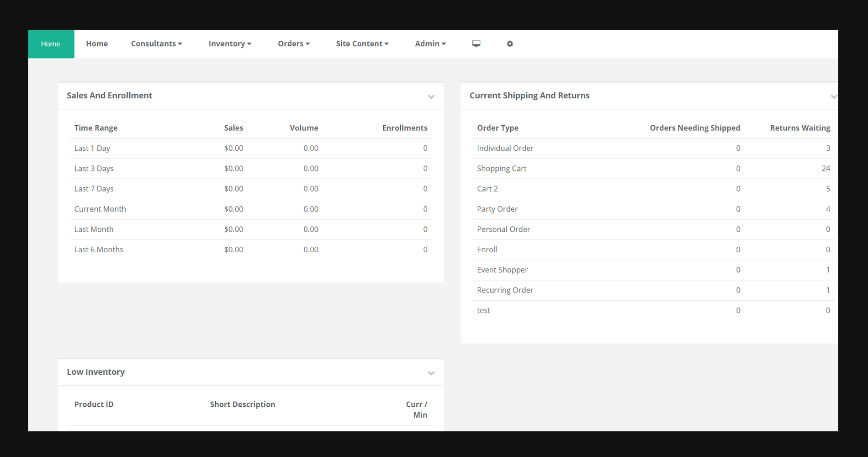Screen dimensions: 868x457
Task: View Last 7 Days sales row
Action: tap(94, 189)
